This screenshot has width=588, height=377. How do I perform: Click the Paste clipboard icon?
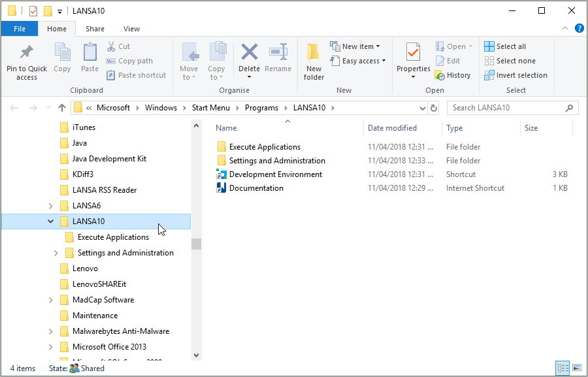[x=90, y=52]
